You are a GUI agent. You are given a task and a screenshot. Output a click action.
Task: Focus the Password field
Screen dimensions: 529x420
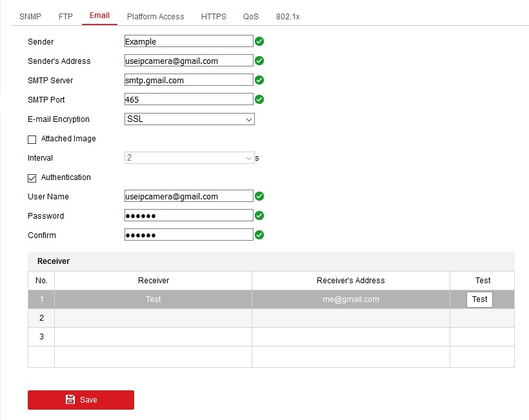click(x=188, y=215)
